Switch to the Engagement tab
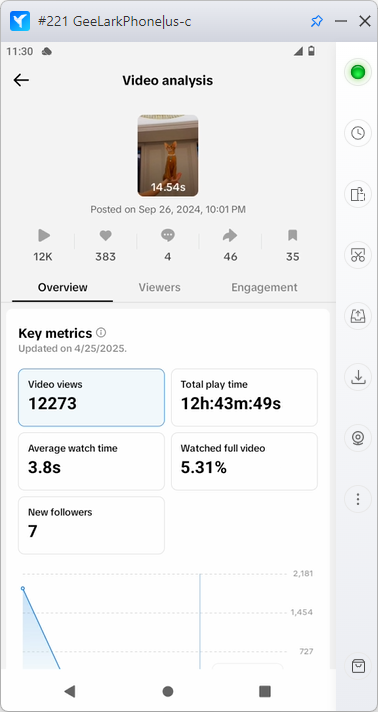 point(264,287)
